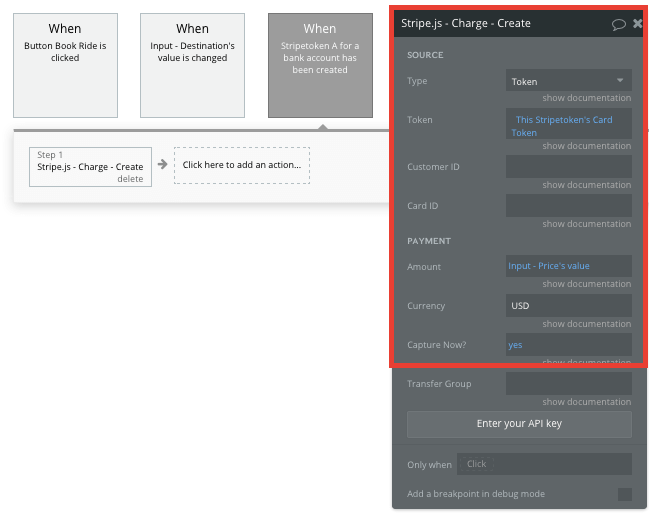The width and height of the screenshot is (649, 514).
Task: Click the Token expression field
Action: point(568,124)
